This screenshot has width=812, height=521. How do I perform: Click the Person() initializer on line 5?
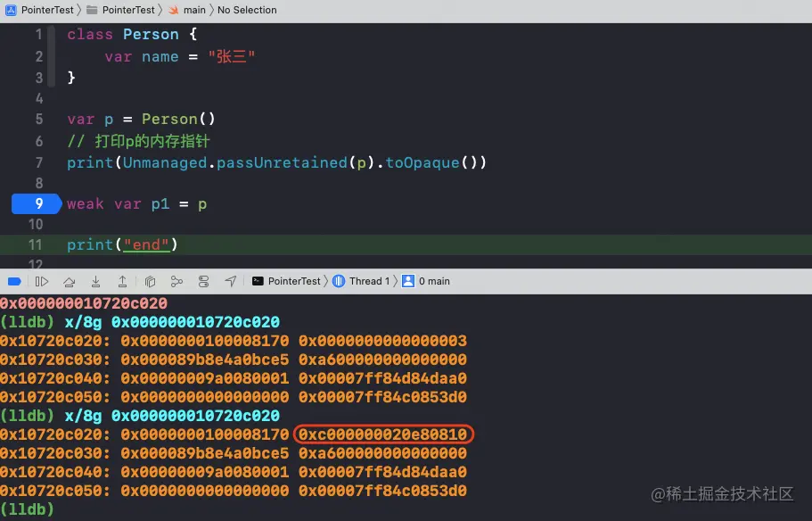[x=178, y=120]
